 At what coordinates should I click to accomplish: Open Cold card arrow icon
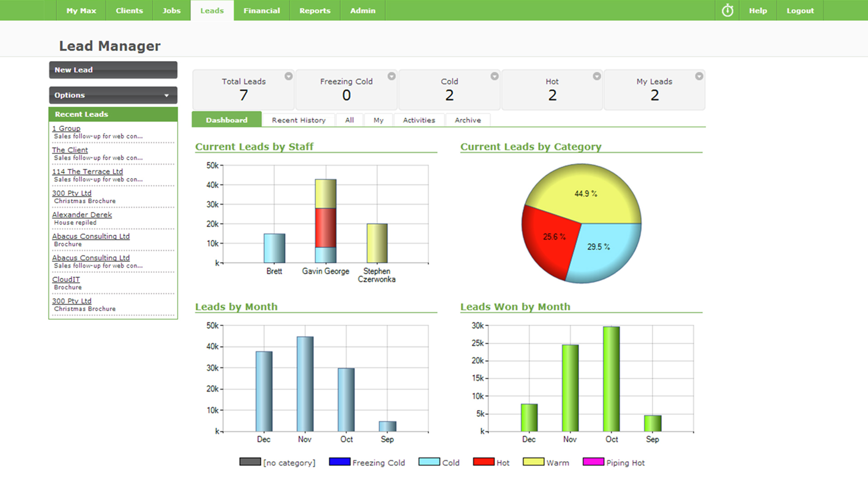pos(495,76)
